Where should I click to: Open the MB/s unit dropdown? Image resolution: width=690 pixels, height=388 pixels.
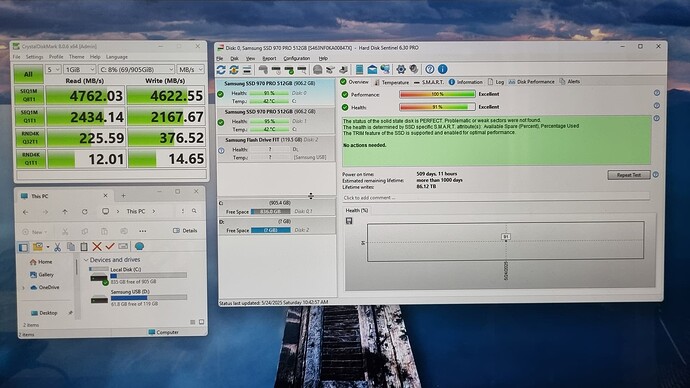(191, 70)
